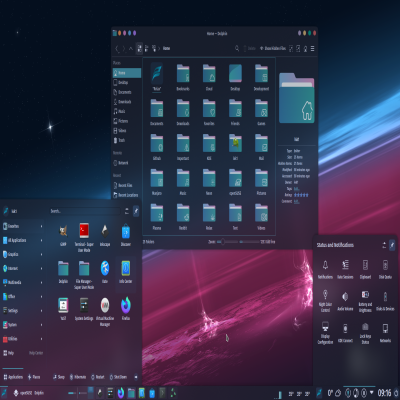Adjust the zoom slider in Dolphin status bar
This screenshot has width=400, height=400.
[227, 242]
